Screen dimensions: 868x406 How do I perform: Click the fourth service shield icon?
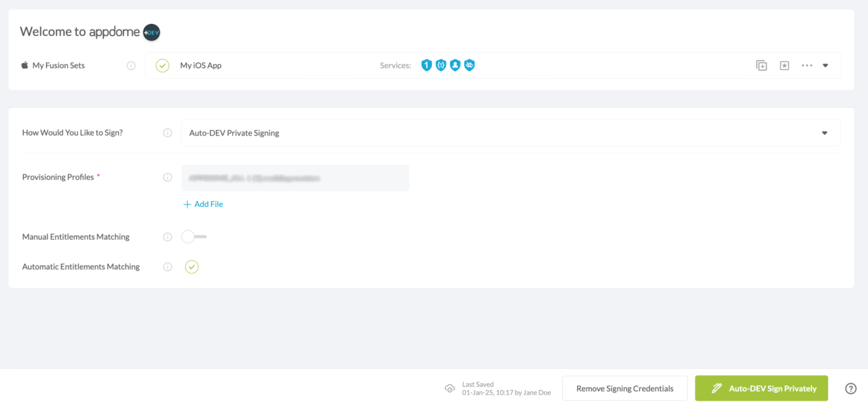pyautogui.click(x=469, y=65)
